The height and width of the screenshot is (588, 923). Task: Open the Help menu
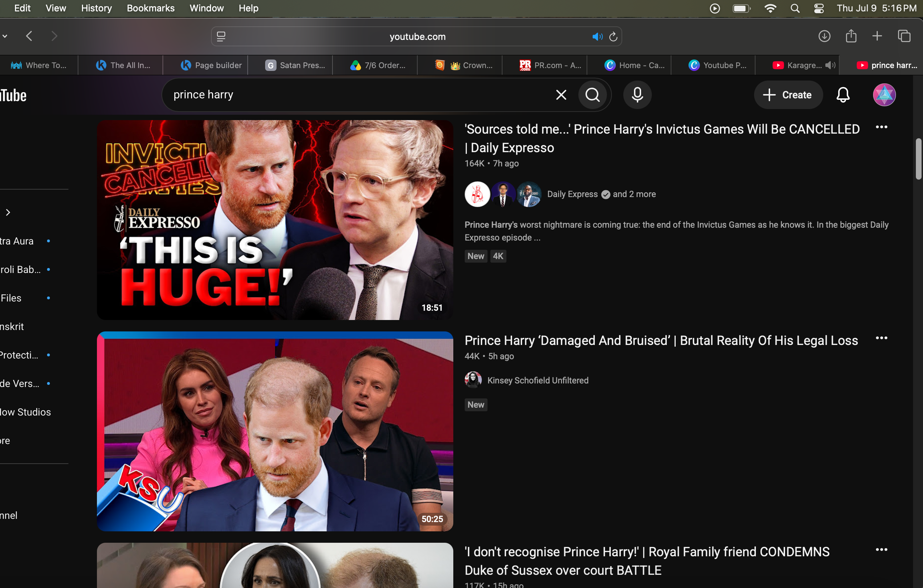point(248,8)
